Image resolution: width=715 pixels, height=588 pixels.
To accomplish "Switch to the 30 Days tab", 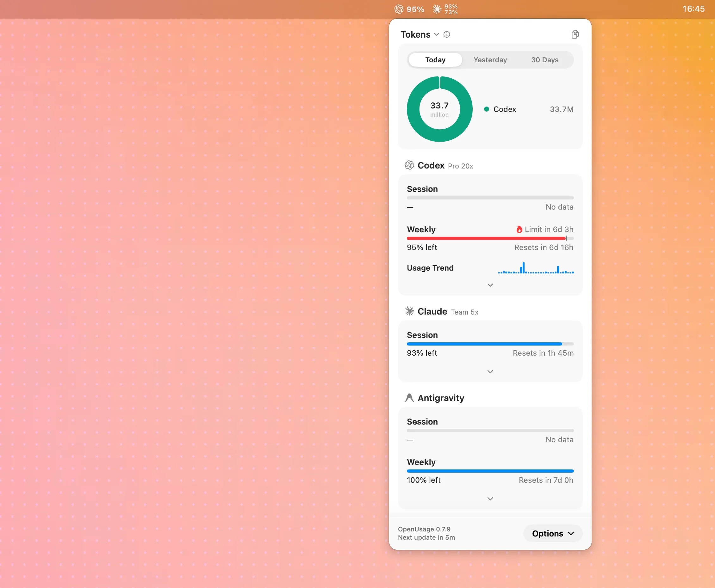I will [x=544, y=60].
